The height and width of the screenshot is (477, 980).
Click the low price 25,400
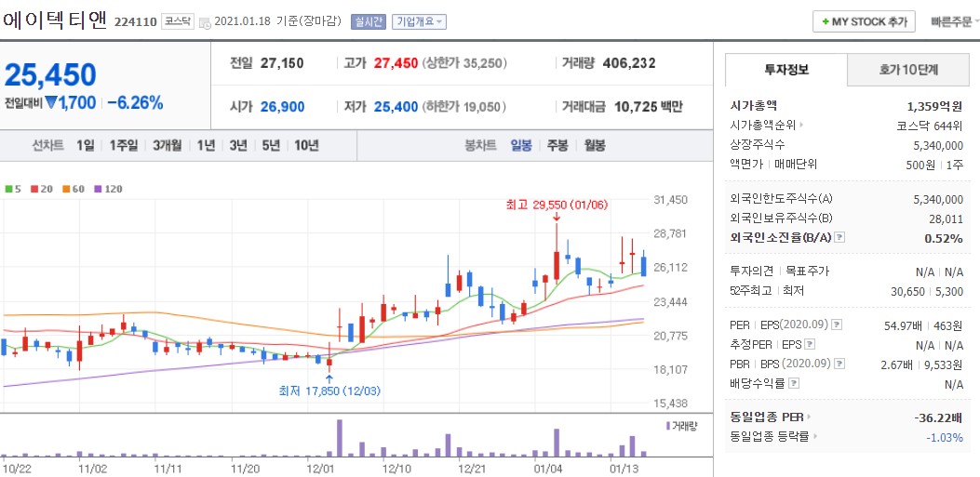click(396, 107)
